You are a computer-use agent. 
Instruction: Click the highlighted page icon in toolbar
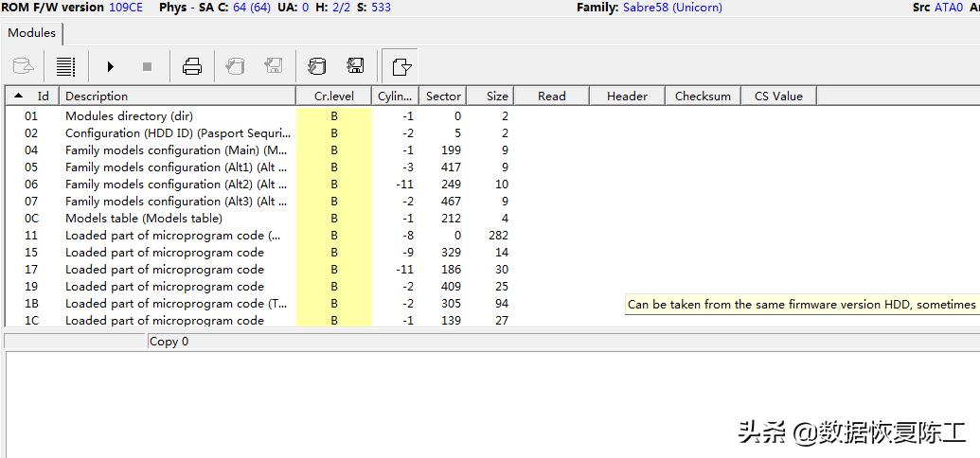click(x=401, y=66)
